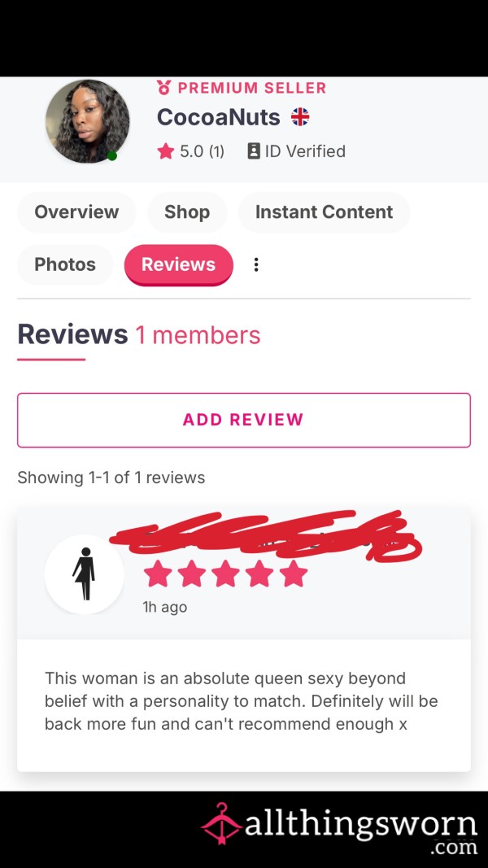
Task: Click the pink rating star near 5.0
Action: [x=165, y=151]
